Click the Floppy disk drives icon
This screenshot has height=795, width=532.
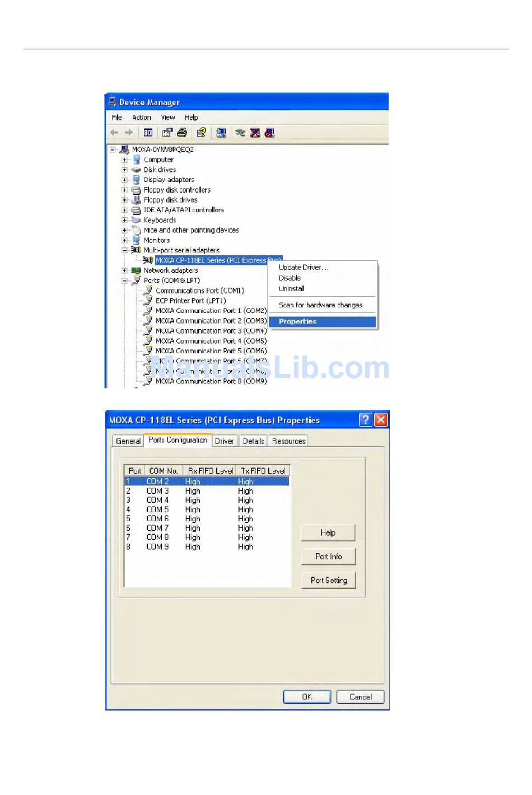pos(136,200)
